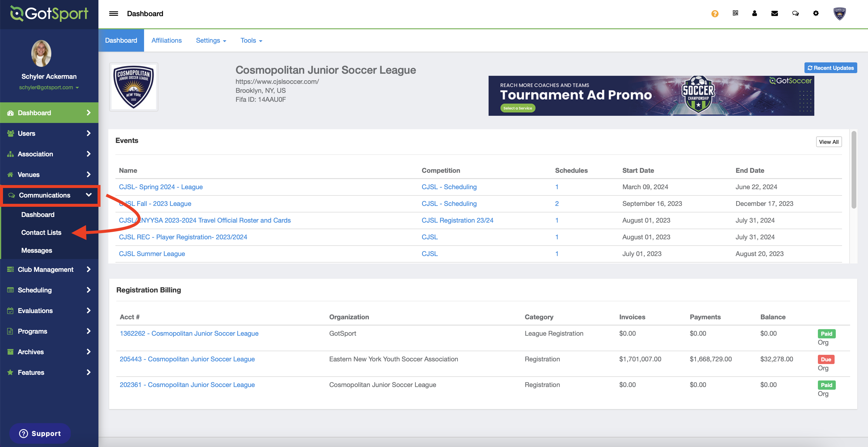Viewport: 868px width, 447px height.
Task: Click the Archives sidebar icon
Action: pyautogui.click(x=10, y=352)
